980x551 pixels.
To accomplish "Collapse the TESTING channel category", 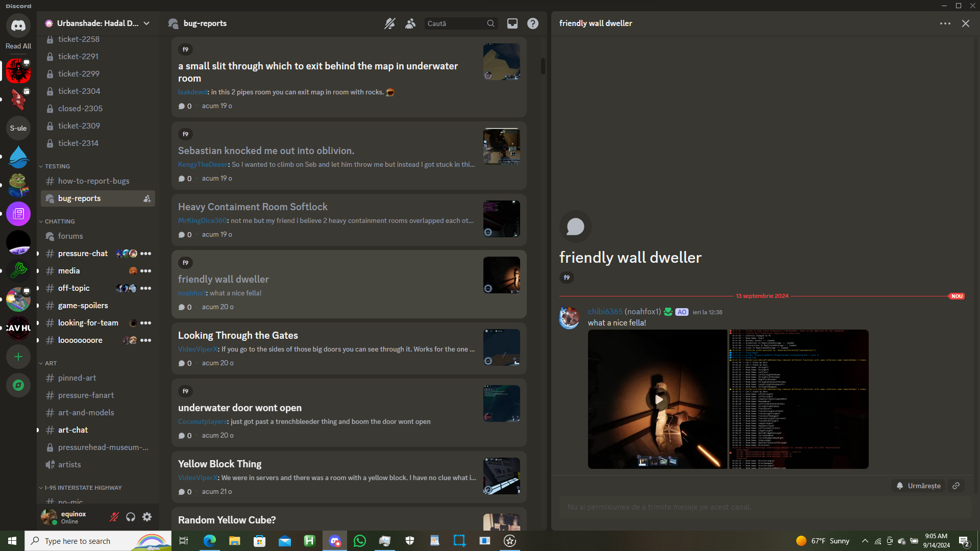I will (57, 166).
